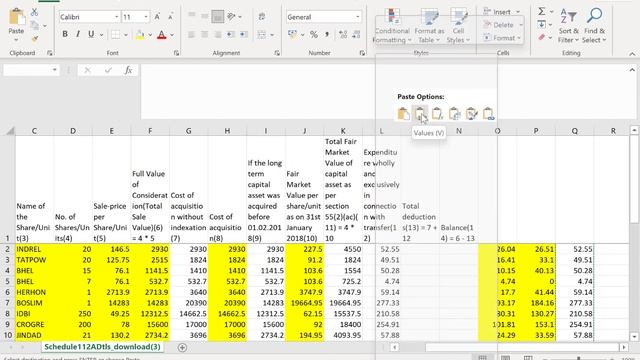Toggle Italic formatting
This screenshot has height=360, width=640.
[78, 35]
